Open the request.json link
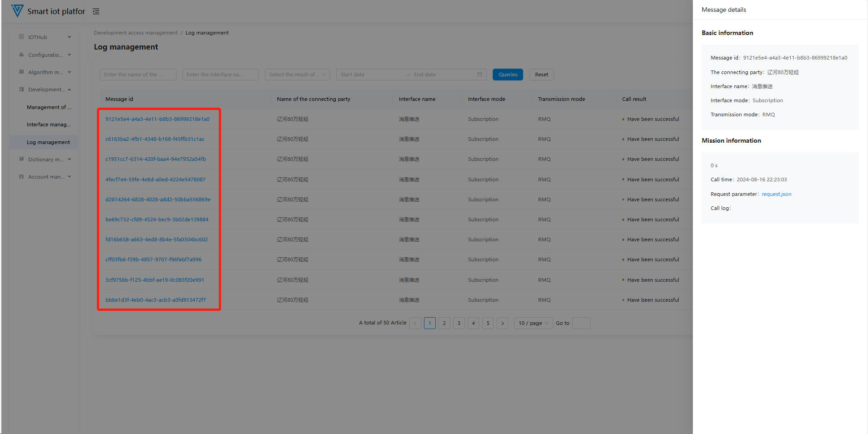 (776, 194)
